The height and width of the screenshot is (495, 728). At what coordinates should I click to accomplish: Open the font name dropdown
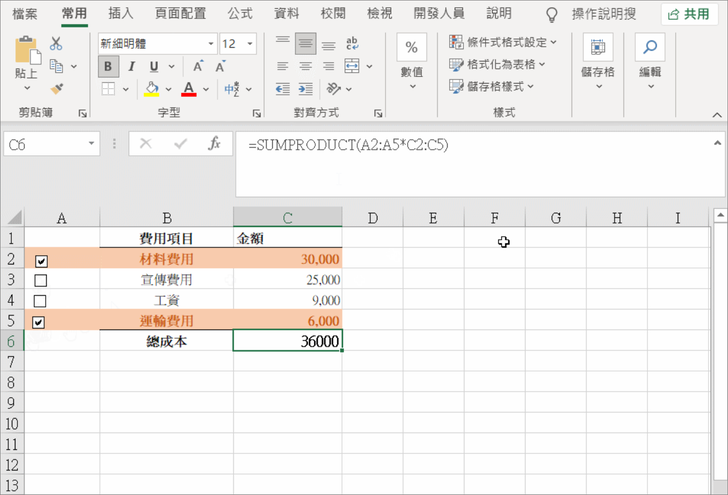click(x=210, y=44)
